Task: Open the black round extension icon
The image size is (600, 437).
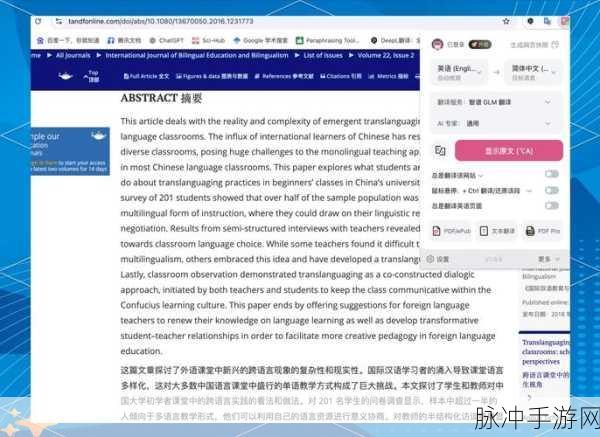Action: point(530,21)
